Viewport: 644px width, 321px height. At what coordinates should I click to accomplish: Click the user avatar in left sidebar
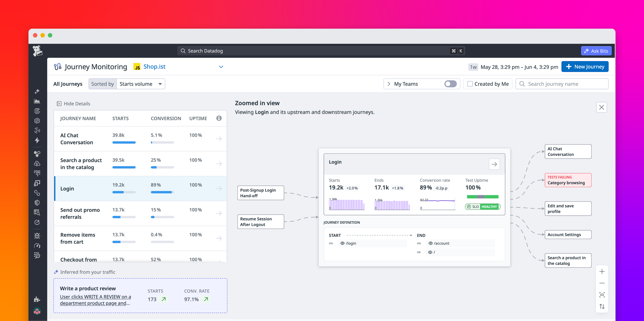[x=37, y=311]
